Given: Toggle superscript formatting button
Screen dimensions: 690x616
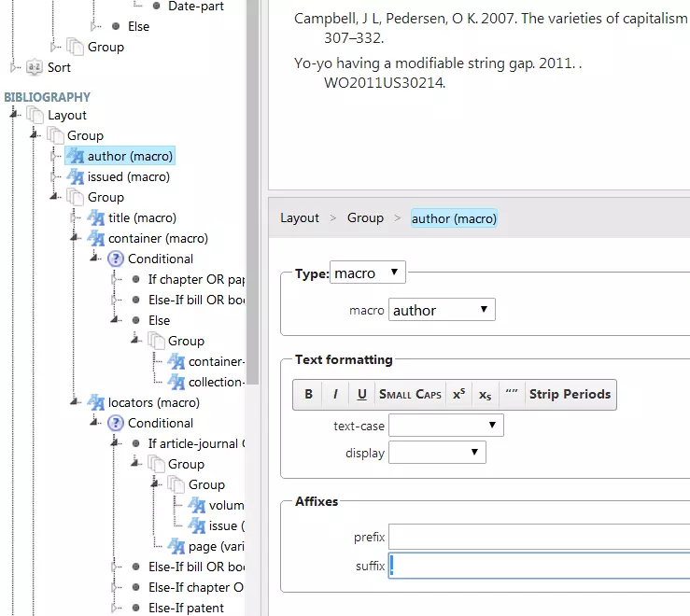Looking at the screenshot, I should click(458, 395).
